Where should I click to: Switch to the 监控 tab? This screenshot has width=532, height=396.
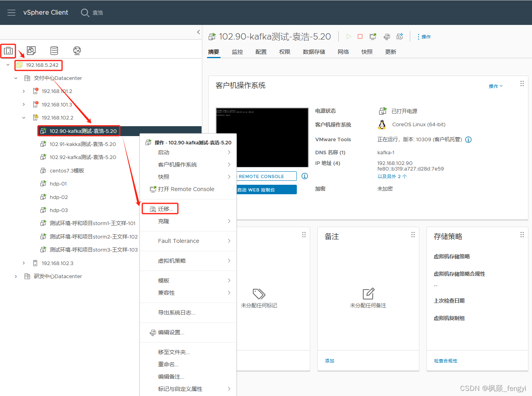click(237, 52)
